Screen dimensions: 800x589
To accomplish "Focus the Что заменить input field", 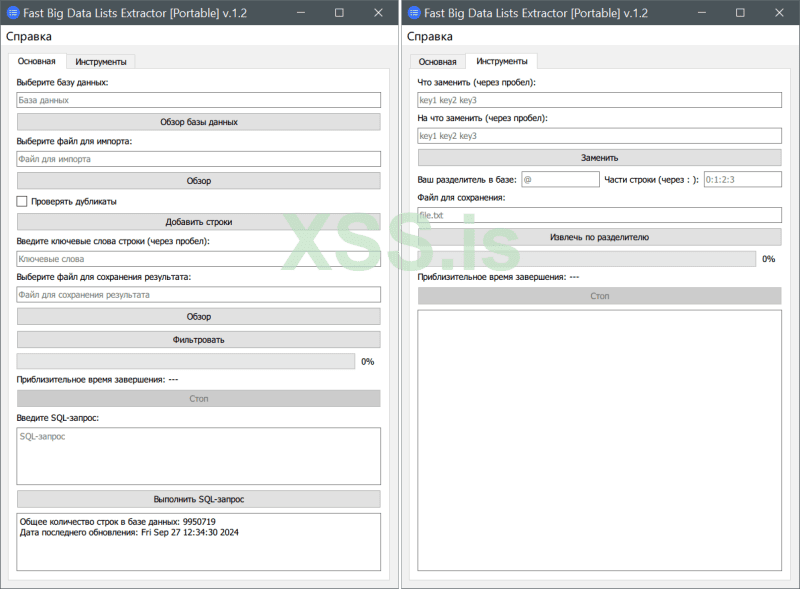I will click(x=599, y=100).
